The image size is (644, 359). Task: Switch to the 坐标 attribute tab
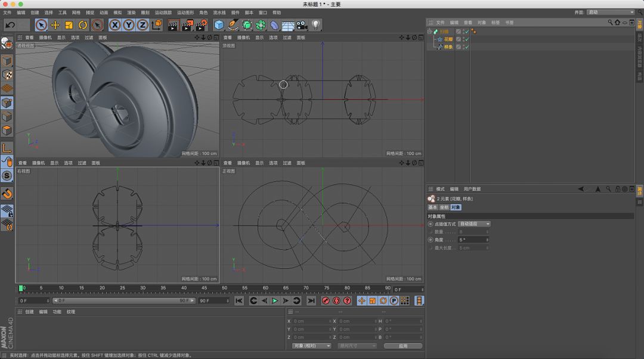click(444, 208)
